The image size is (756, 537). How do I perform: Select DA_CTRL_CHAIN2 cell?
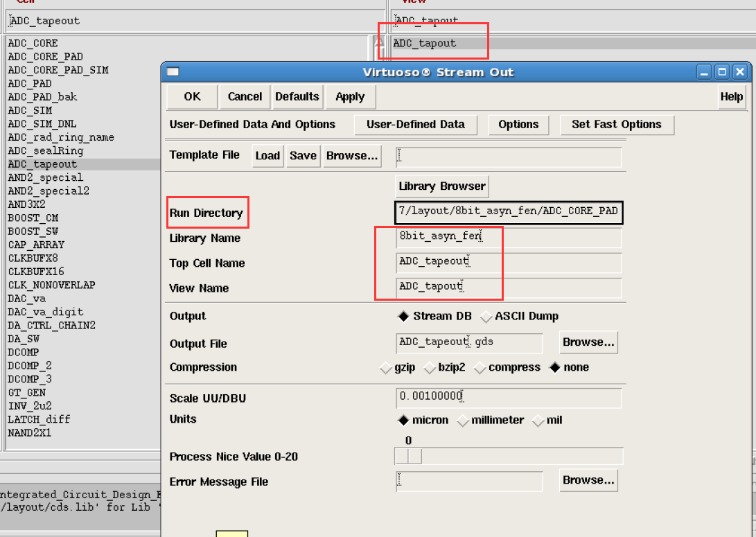click(x=51, y=326)
